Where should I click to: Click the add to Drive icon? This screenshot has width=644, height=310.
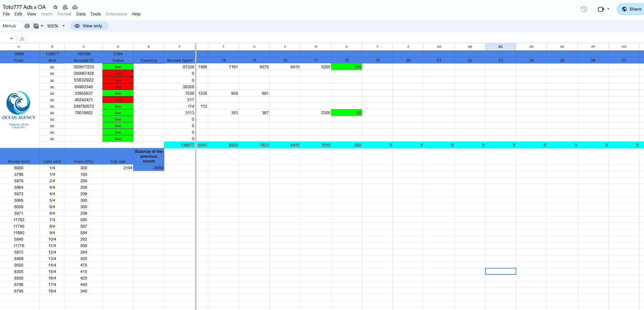point(65,7)
